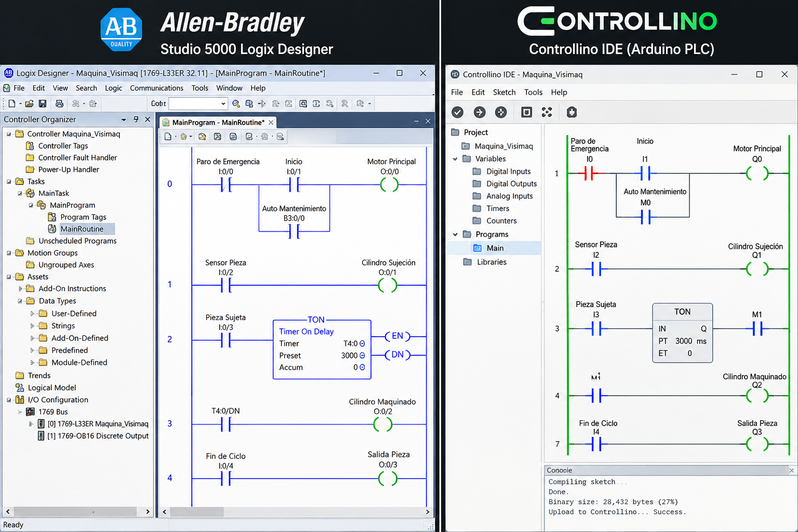Viewport: 798px width, 532px height.
Task: Select Timers folder in Controllino Project
Action: point(498,208)
